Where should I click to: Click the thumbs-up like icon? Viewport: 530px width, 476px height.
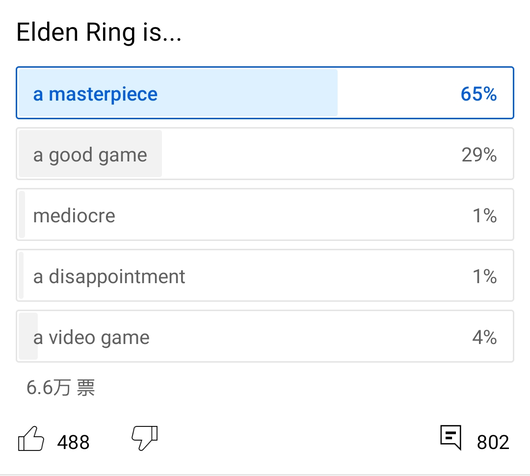tap(31, 439)
